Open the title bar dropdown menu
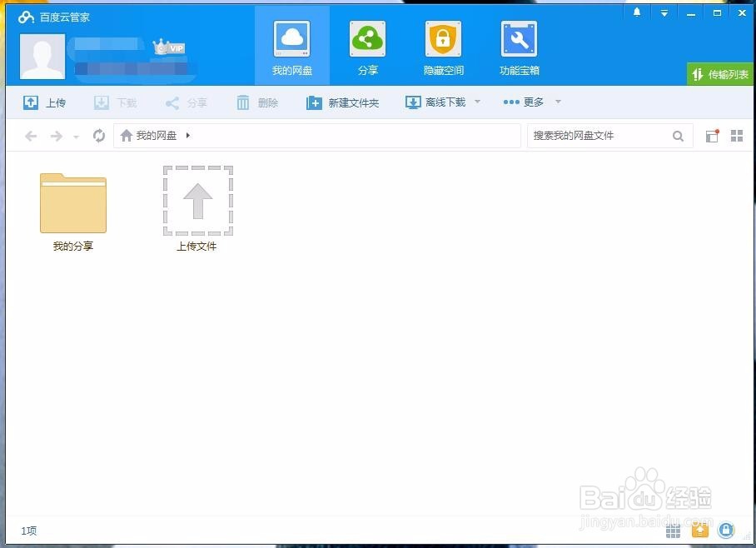The width and height of the screenshot is (756, 548). 664,13
